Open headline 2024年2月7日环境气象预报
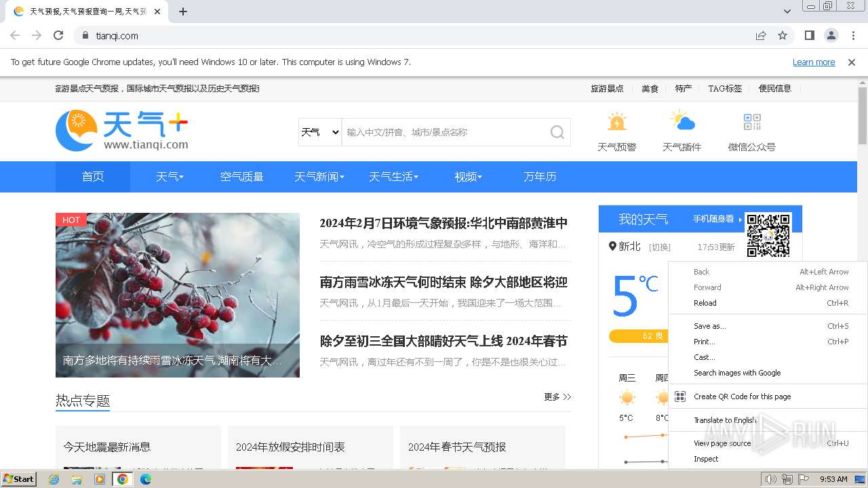868x488 pixels. click(443, 223)
